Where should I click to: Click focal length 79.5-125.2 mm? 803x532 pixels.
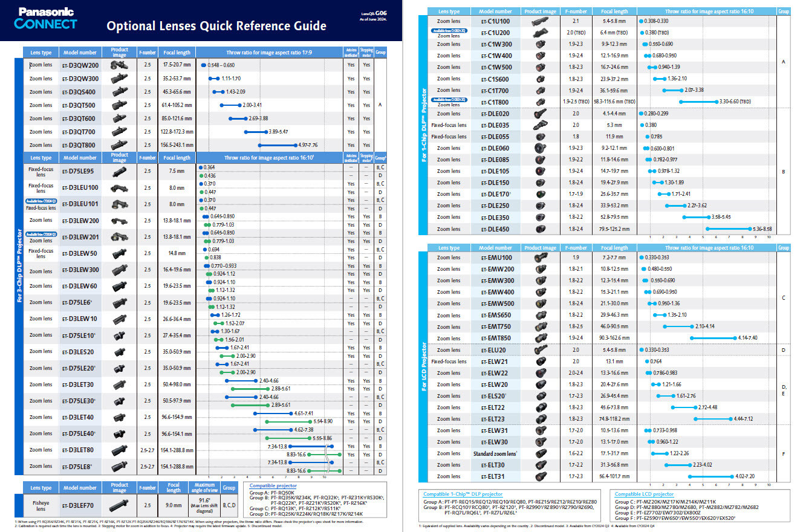tap(614, 229)
